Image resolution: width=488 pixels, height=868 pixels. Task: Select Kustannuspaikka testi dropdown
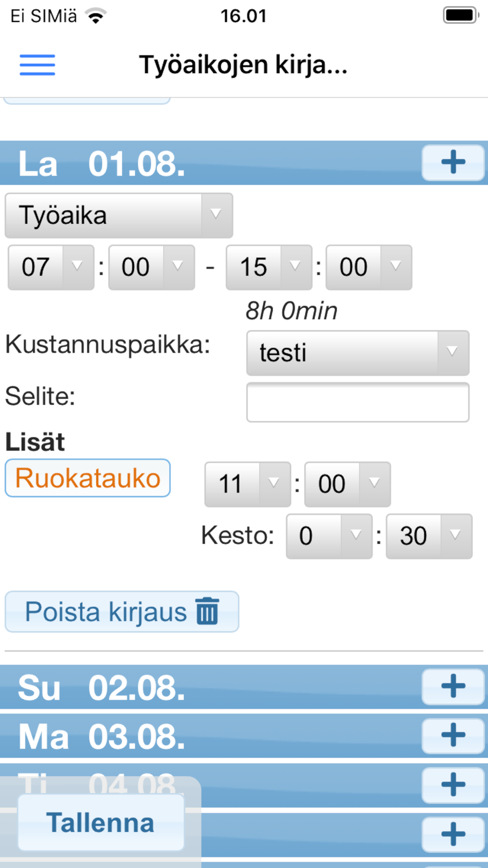click(357, 352)
